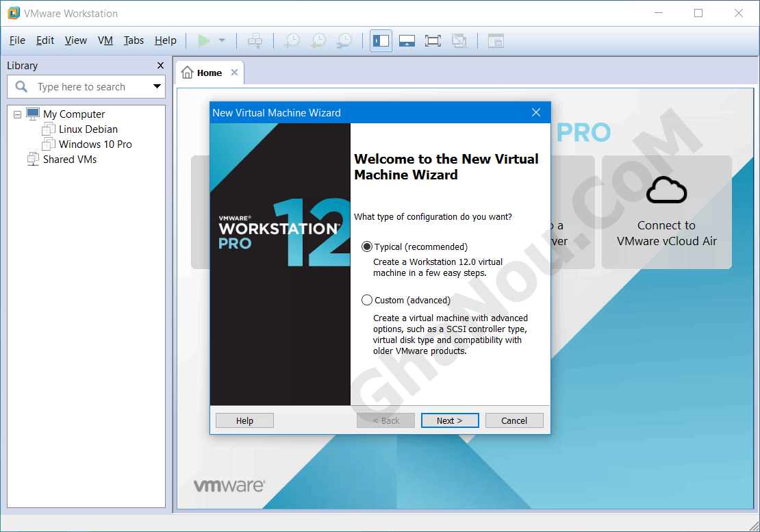Image resolution: width=760 pixels, height=532 pixels.
Task: Select the Typical (recommended) radio option
Action: point(367,246)
